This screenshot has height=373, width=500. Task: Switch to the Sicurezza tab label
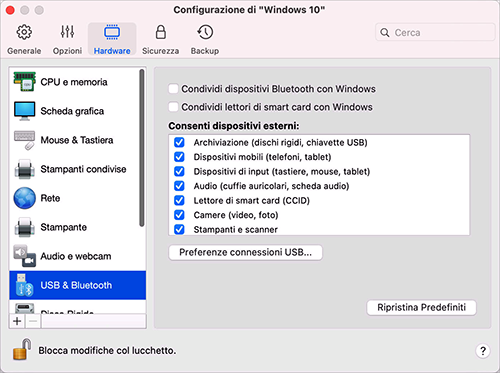(161, 51)
